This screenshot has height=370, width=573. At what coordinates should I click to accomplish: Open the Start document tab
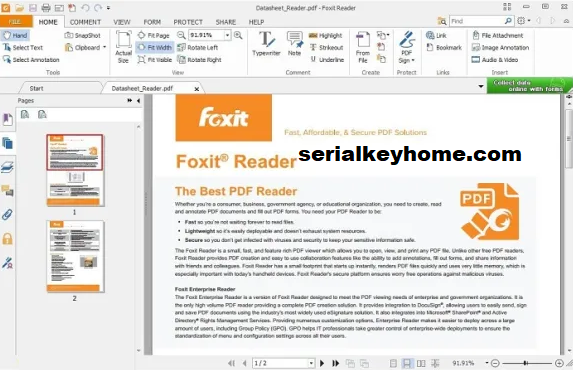click(36, 88)
